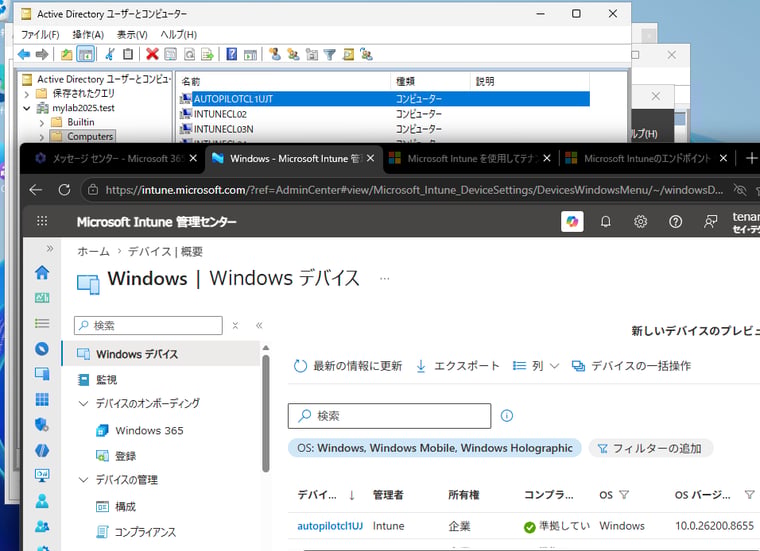
Task: Click the blue Help question mark icon
Action: coord(232,54)
